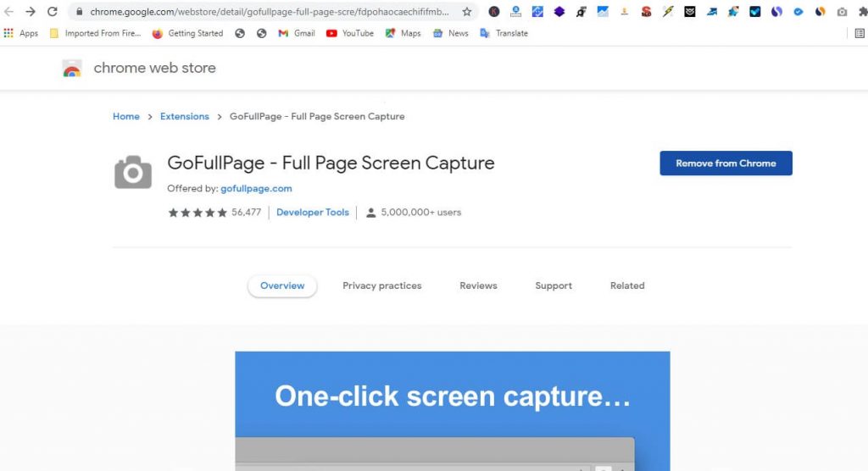This screenshot has width=868, height=471.
Task: Open the Apps grid shortcut
Action: tap(20, 33)
